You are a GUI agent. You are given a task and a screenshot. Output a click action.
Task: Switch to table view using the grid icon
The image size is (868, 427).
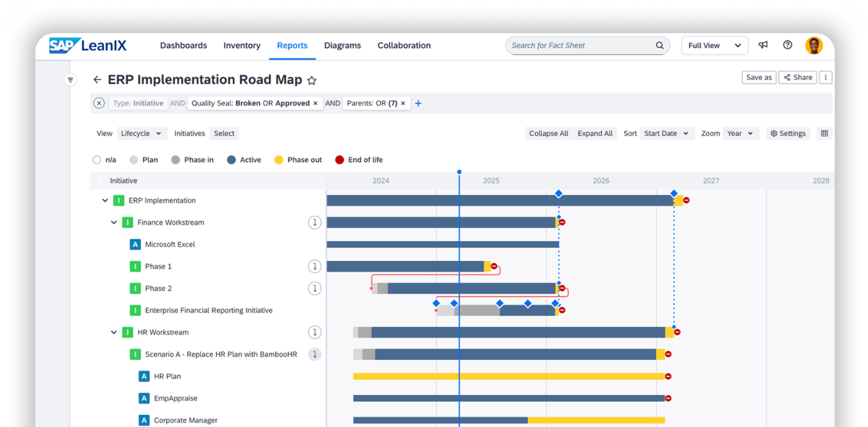click(824, 133)
